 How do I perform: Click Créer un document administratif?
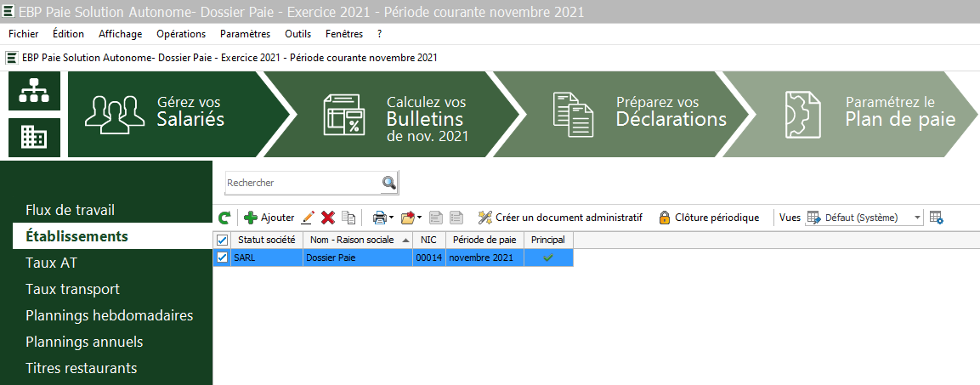point(560,218)
